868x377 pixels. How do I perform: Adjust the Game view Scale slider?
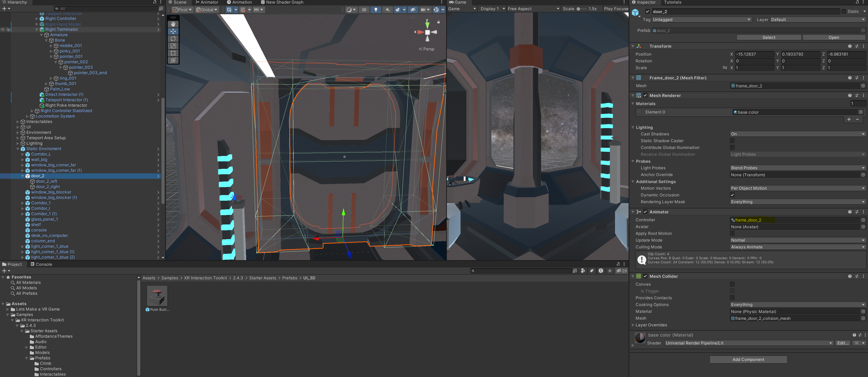click(579, 9)
